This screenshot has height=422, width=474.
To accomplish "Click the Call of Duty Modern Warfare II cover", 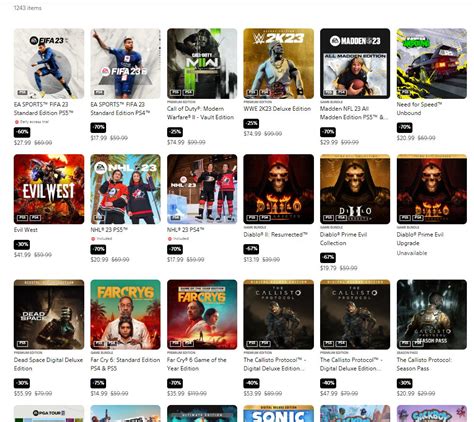I will click(202, 63).
